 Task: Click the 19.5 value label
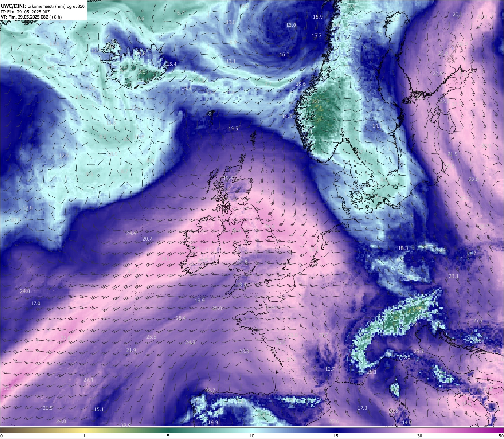coord(233,129)
